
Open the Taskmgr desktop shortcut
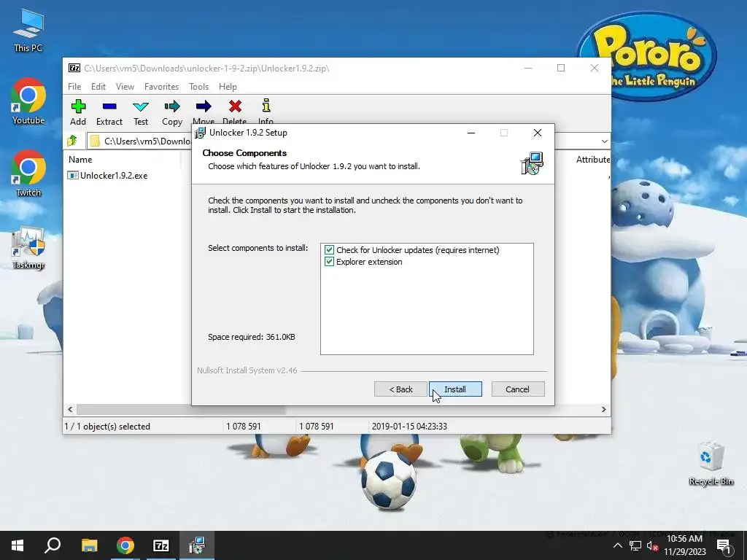28,248
